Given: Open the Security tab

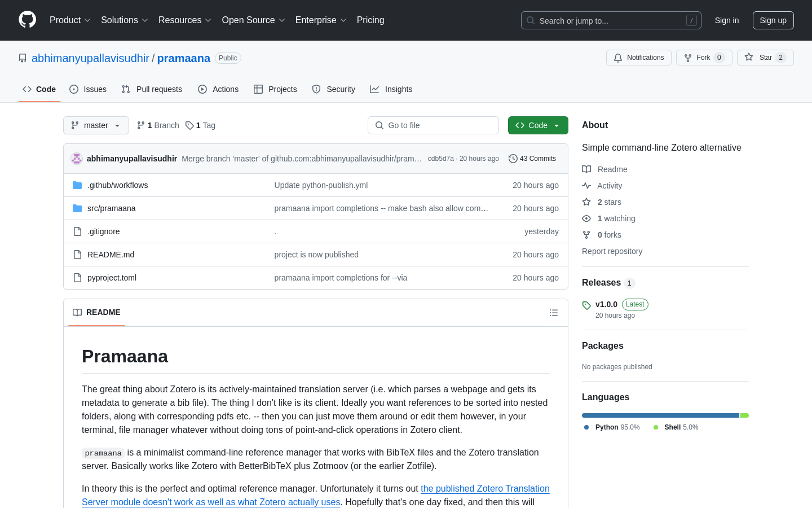Looking at the screenshot, I should (x=334, y=89).
